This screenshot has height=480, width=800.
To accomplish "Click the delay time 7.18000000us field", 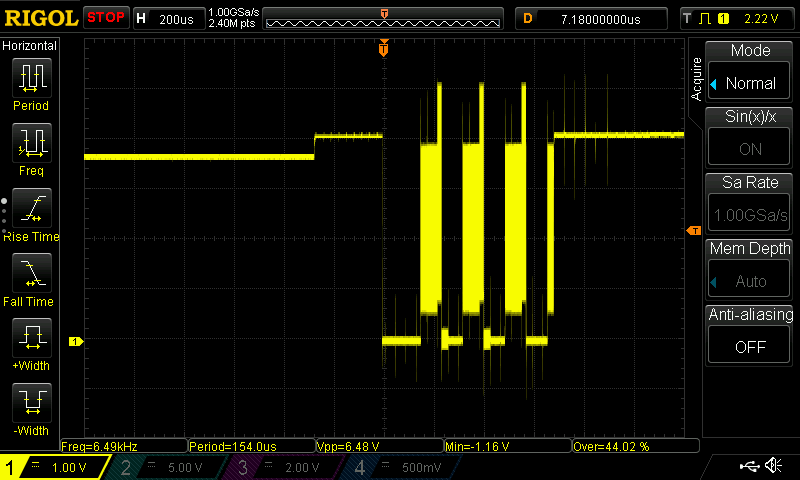I will pyautogui.click(x=600, y=18).
